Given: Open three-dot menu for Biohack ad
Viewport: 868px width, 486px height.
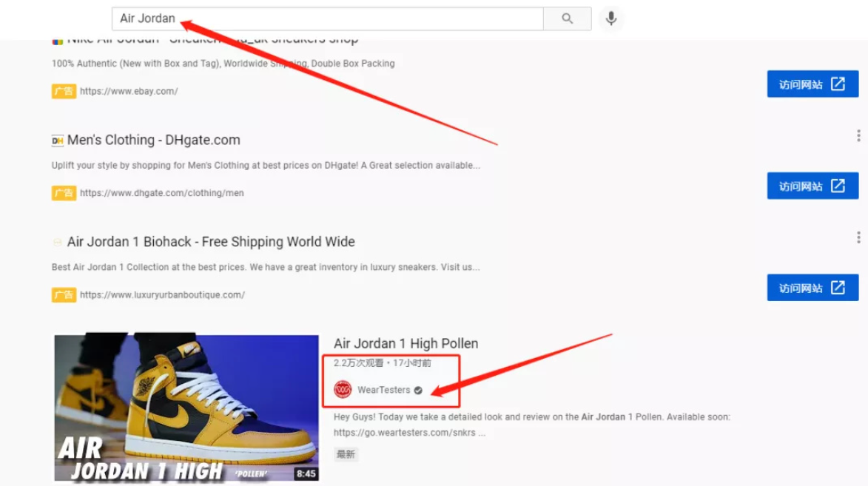Looking at the screenshot, I should pyautogui.click(x=858, y=237).
